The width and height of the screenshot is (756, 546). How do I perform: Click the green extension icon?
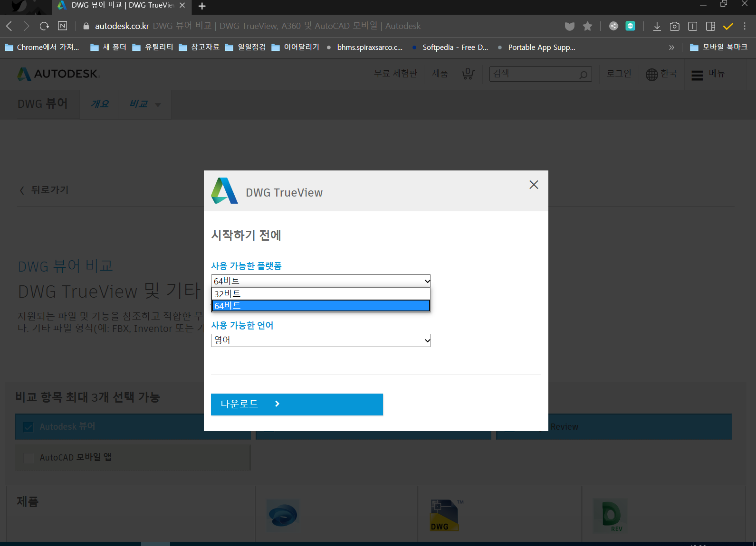[630, 26]
